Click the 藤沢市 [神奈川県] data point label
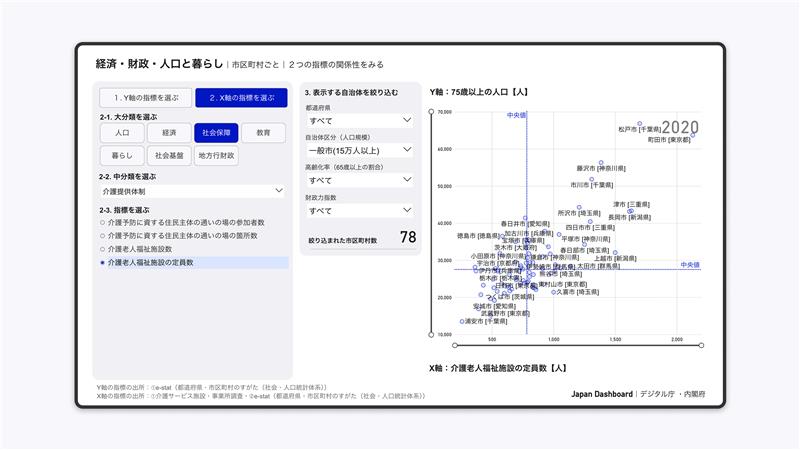Screen dimensions: 800x450 pos(601,168)
